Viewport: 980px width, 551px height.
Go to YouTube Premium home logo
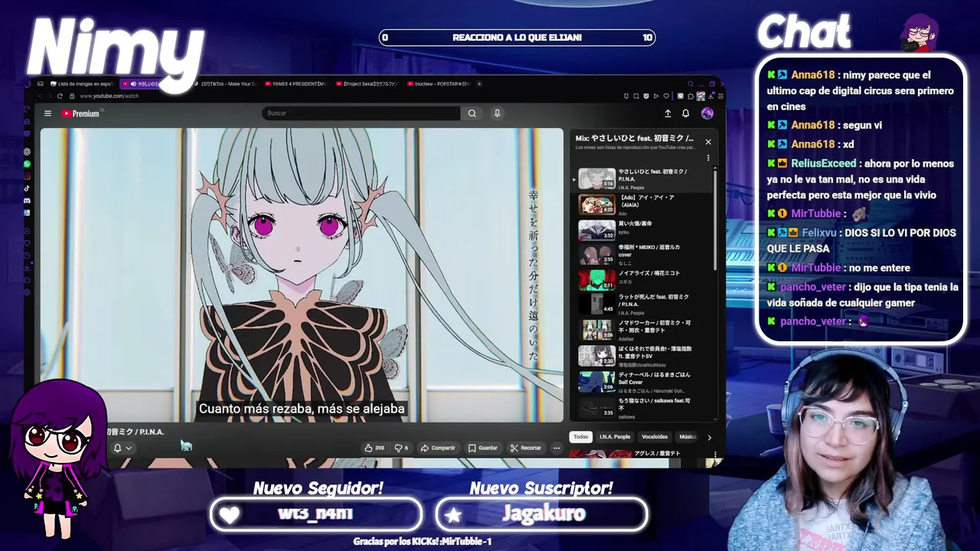[80, 113]
